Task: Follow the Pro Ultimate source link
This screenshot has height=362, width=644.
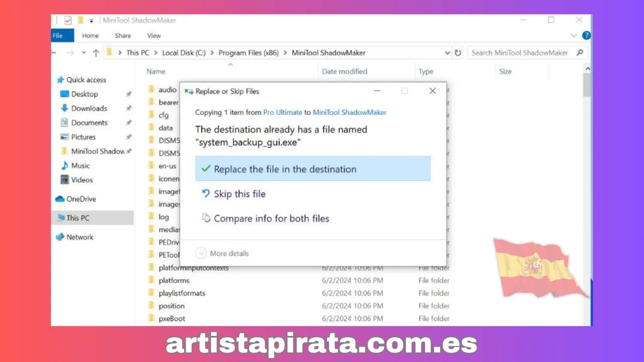Action: (282, 112)
